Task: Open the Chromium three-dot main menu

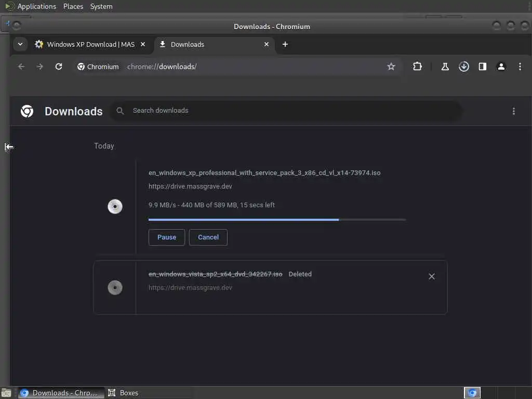Action: click(520, 66)
